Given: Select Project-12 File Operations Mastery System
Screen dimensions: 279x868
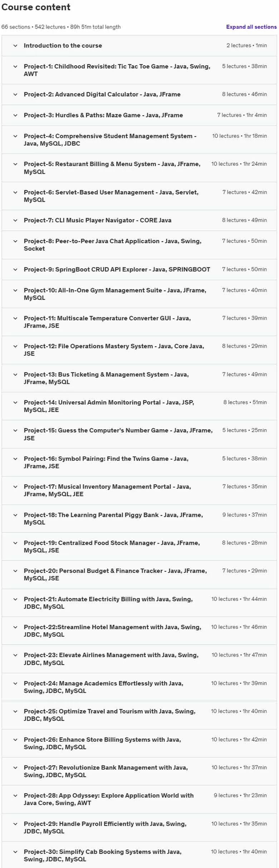Looking at the screenshot, I should [x=114, y=350].
